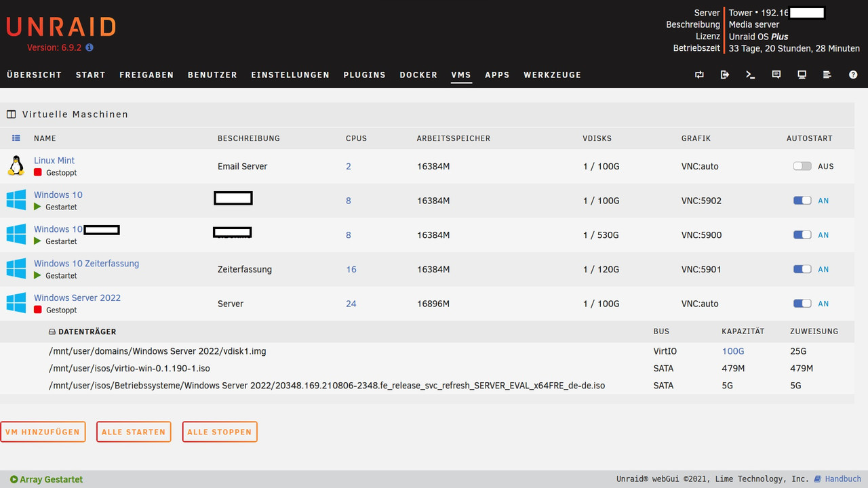Disable autostart for Windows Server 2022

click(x=802, y=304)
